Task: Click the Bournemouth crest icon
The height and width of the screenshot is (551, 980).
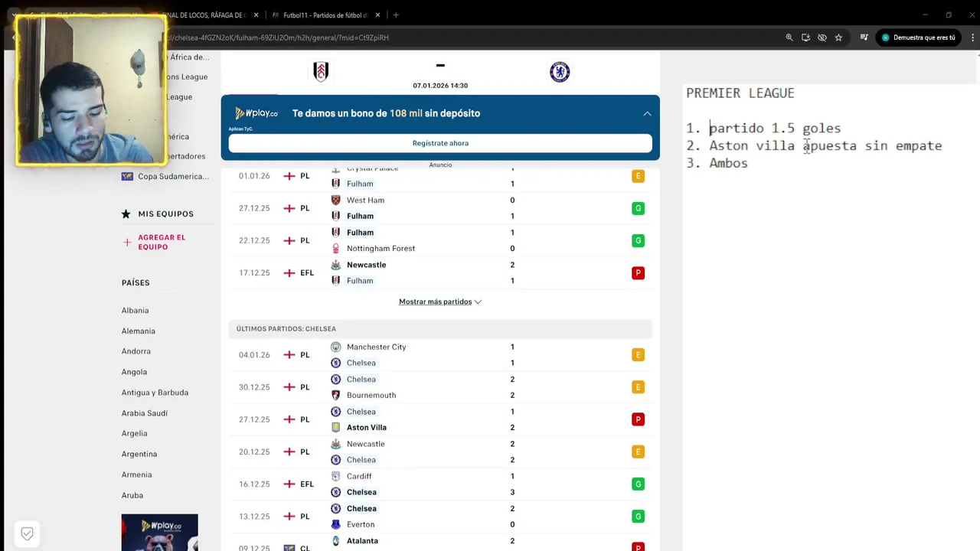Action: point(335,395)
